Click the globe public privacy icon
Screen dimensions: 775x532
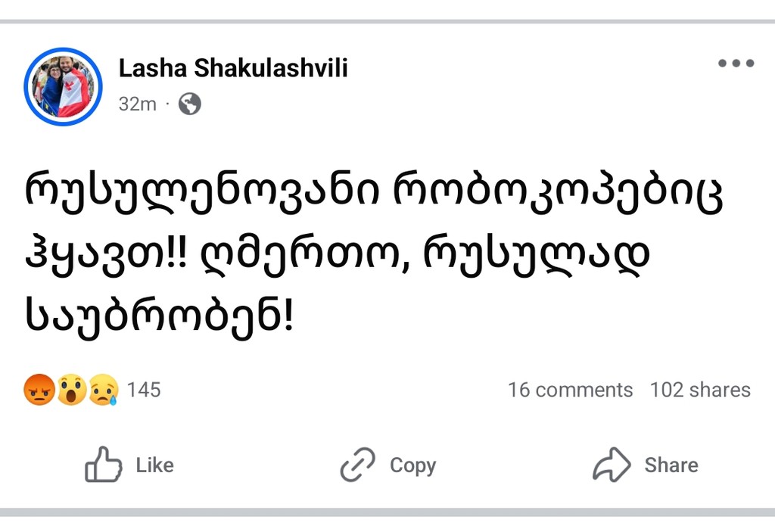click(188, 104)
